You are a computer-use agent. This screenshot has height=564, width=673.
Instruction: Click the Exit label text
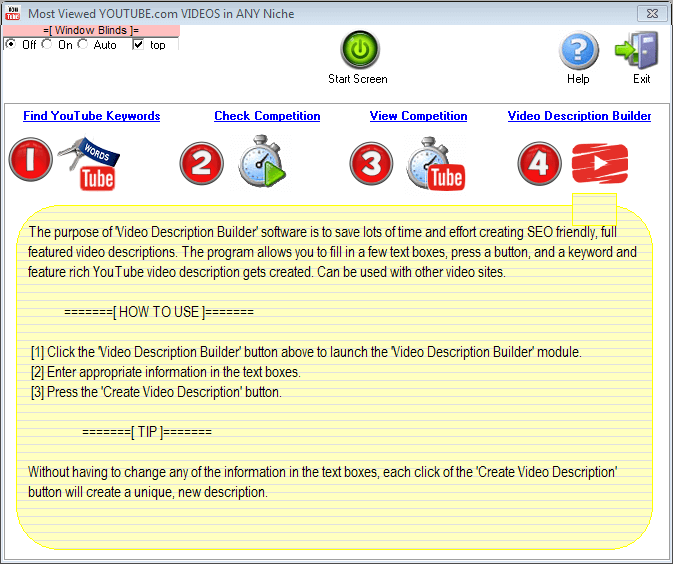tap(642, 79)
